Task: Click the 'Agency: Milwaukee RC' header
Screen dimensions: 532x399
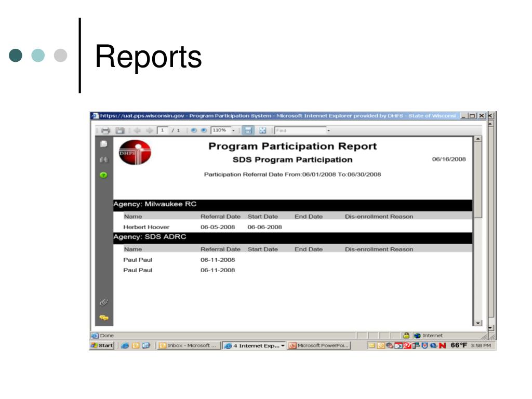Action: [155, 204]
